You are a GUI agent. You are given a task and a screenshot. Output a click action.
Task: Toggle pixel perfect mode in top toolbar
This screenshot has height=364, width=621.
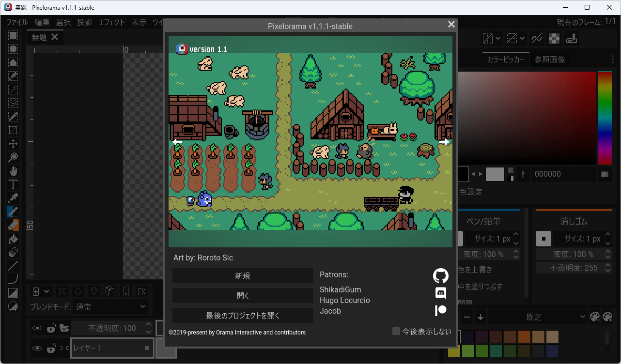click(x=537, y=38)
